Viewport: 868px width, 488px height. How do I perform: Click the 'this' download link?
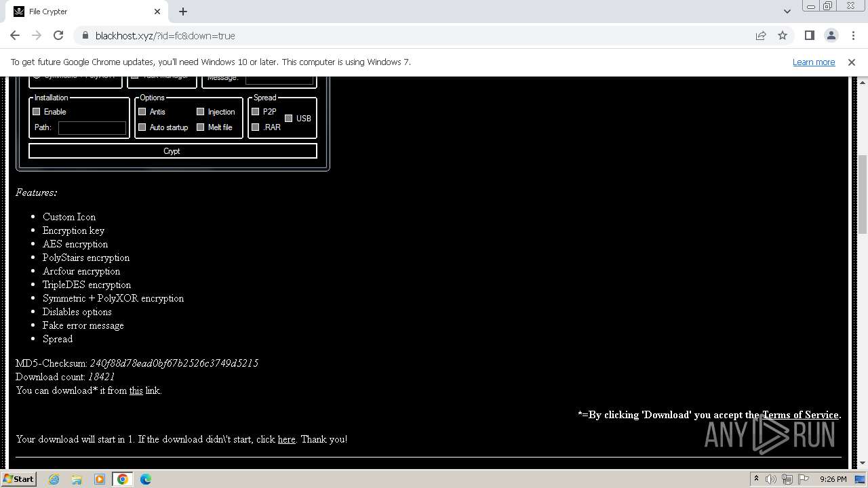click(x=136, y=390)
